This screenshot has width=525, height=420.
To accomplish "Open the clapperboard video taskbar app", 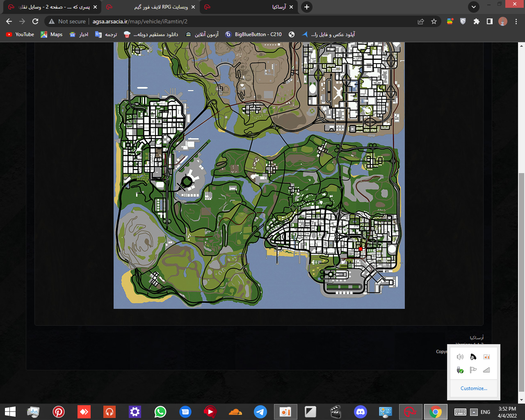I will pyautogui.click(x=336, y=412).
